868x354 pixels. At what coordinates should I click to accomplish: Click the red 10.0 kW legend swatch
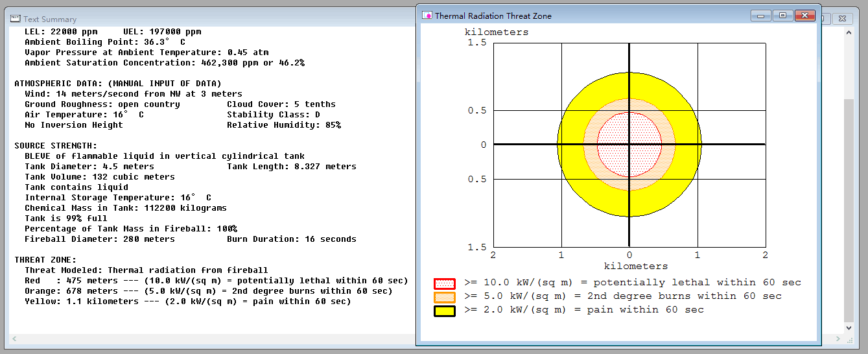click(445, 283)
